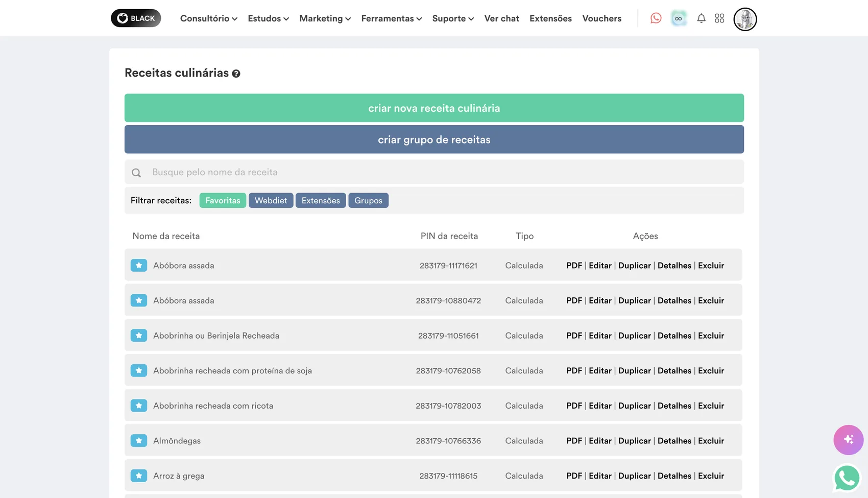Open the apps grid icon

(719, 18)
